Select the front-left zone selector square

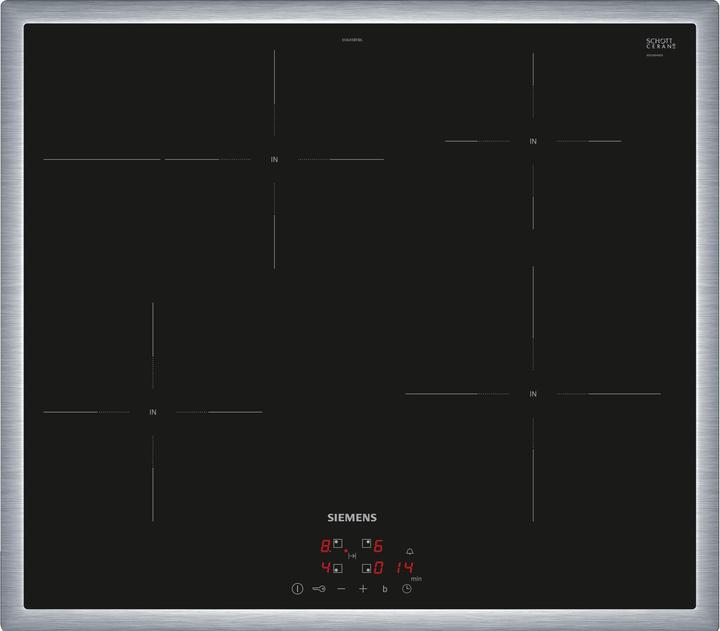(338, 569)
